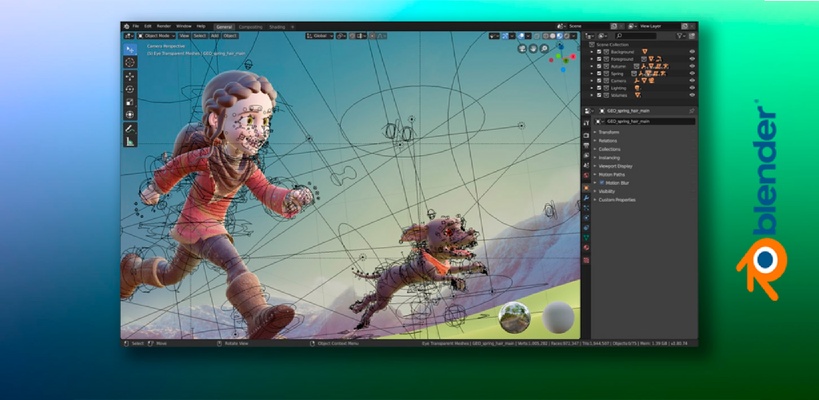Select the Scale tool in left toolbar

click(130, 102)
